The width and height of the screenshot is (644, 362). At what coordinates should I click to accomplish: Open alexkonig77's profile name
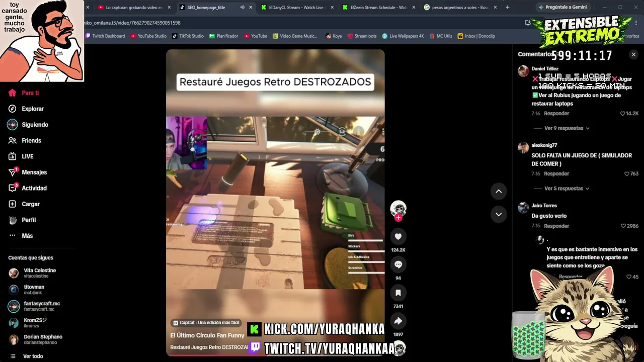[544, 145]
